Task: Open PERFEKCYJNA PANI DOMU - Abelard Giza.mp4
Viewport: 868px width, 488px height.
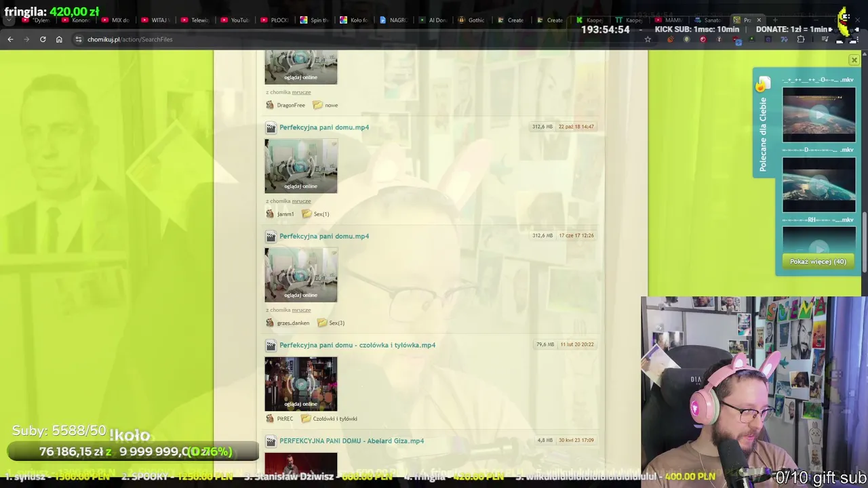Action: coord(351,441)
